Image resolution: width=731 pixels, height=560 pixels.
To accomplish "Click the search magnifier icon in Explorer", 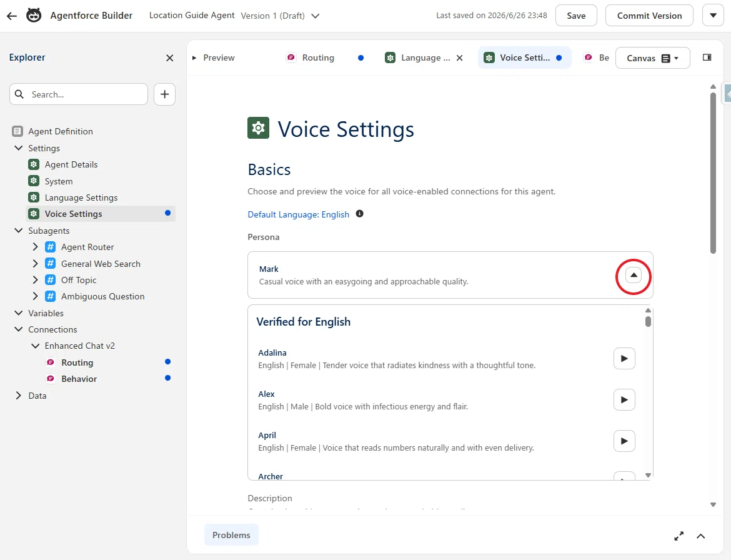I will [x=19, y=94].
